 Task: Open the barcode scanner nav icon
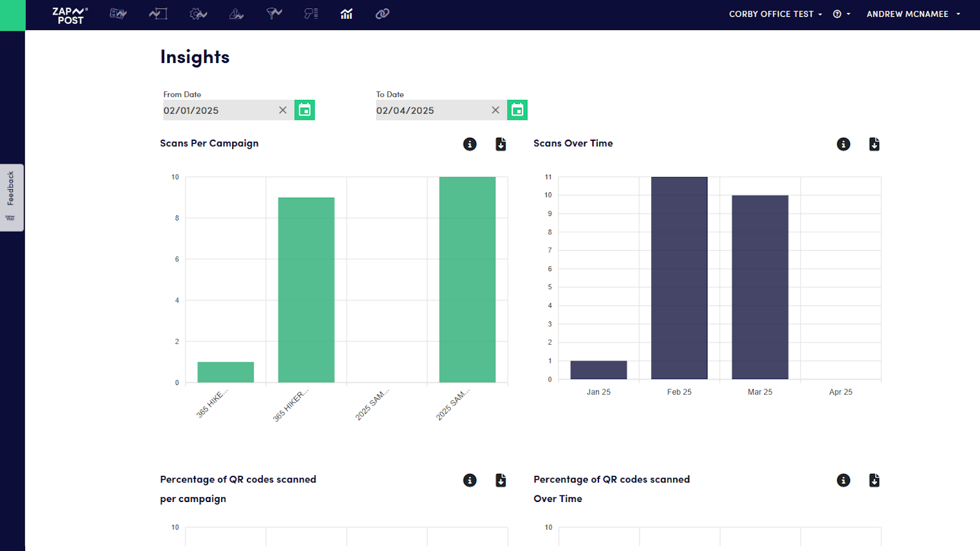click(x=311, y=14)
